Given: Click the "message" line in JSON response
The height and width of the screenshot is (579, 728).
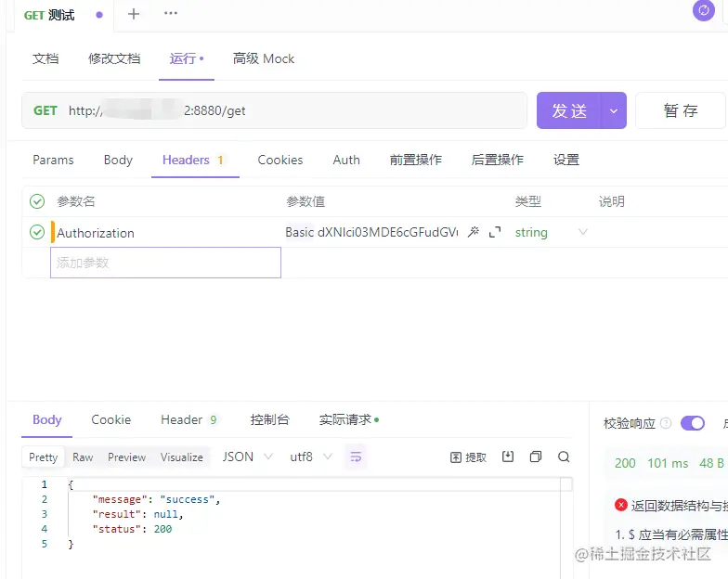Looking at the screenshot, I should tap(156, 499).
